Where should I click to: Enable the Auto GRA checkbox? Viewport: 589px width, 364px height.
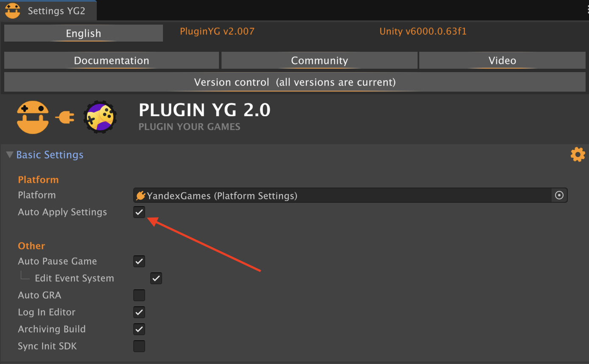coord(139,295)
